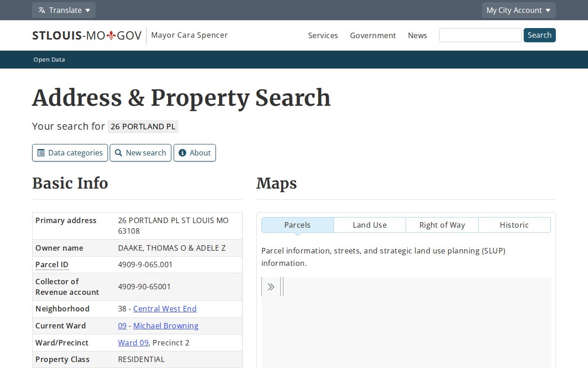Screen dimensions: 588x368
Task: Click the New search magnifier icon
Action: click(119, 153)
